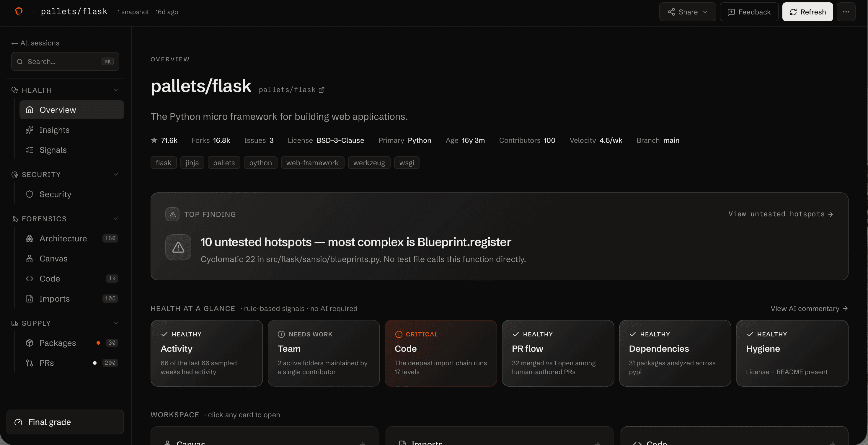
Task: Click the small Top Finding warning icon
Action: point(172,214)
